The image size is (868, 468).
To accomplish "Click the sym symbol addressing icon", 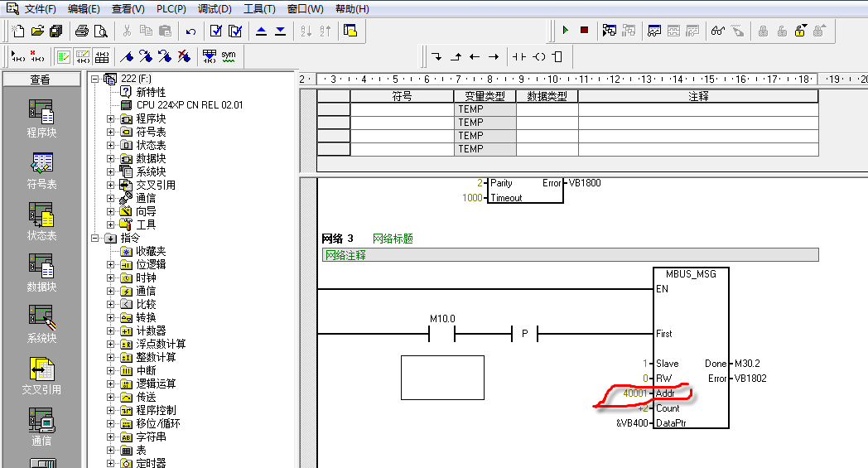I will tap(228, 56).
